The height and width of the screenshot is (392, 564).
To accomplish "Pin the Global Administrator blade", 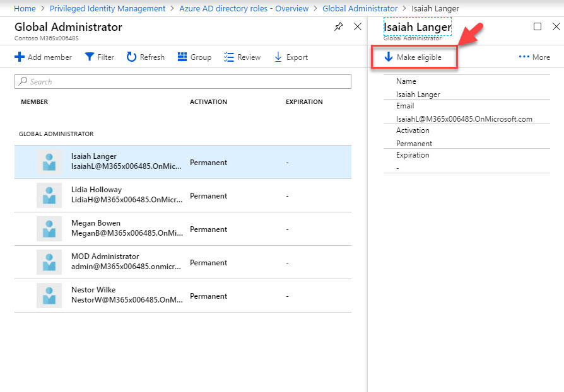I will coord(339,26).
